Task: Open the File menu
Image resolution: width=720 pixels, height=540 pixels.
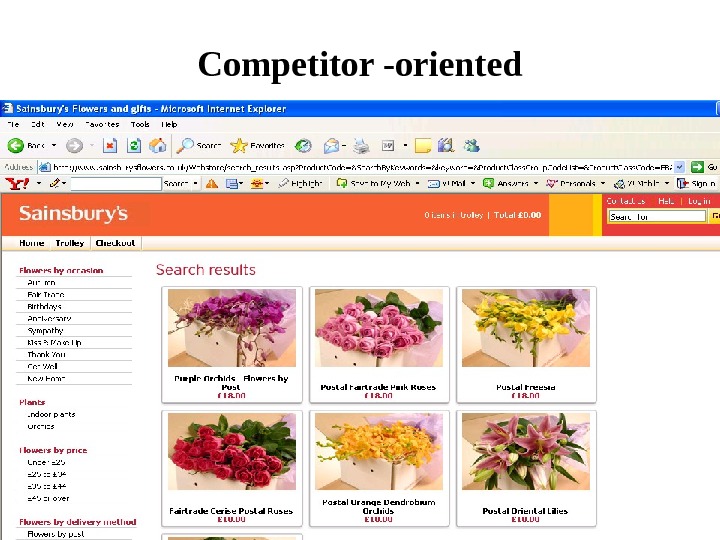Action: [13, 124]
